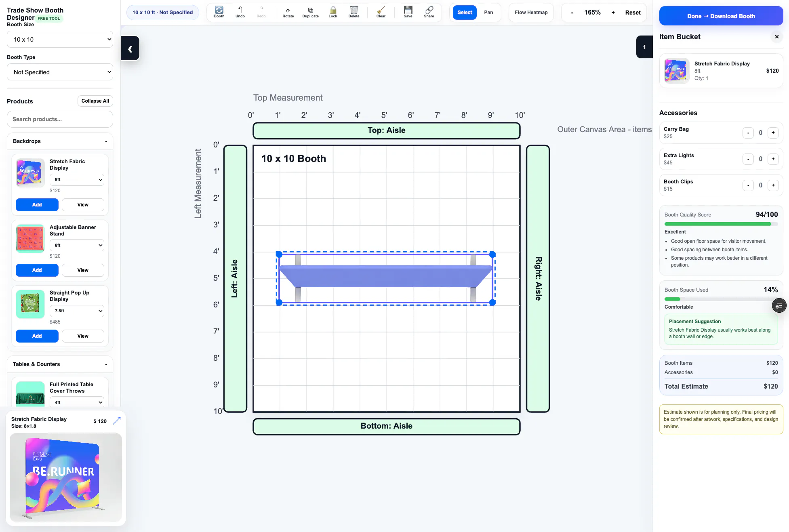789x532 pixels.
Task: Clear the booth canvas
Action: click(x=381, y=12)
